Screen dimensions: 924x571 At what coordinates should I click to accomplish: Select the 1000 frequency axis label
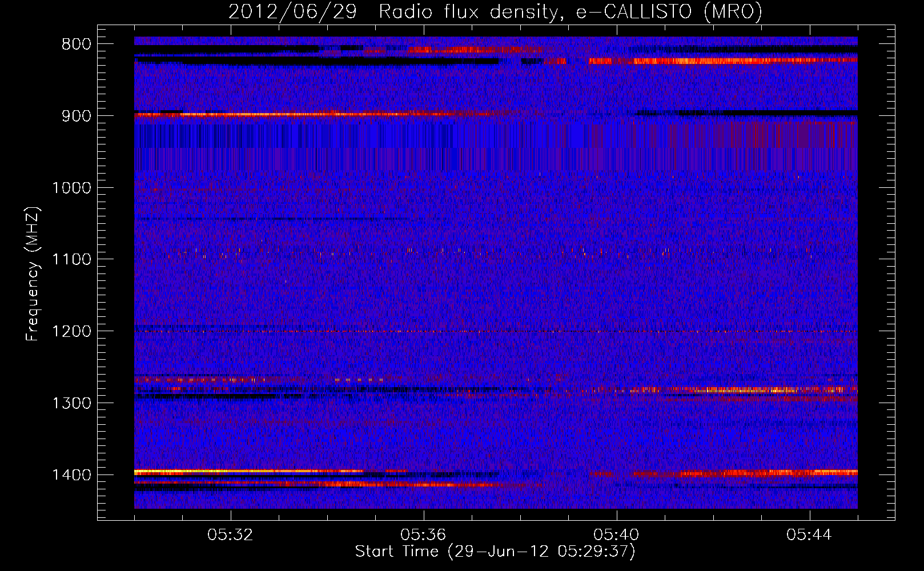pos(71,188)
